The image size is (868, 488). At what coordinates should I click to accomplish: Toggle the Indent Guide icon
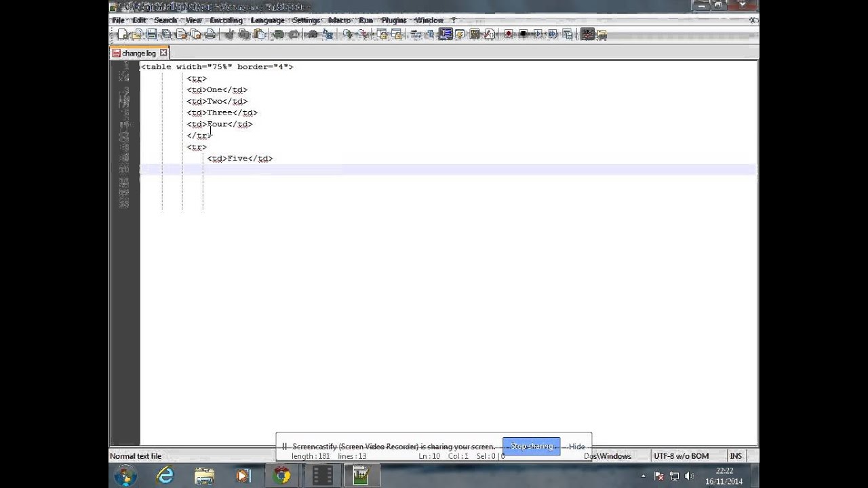(445, 34)
